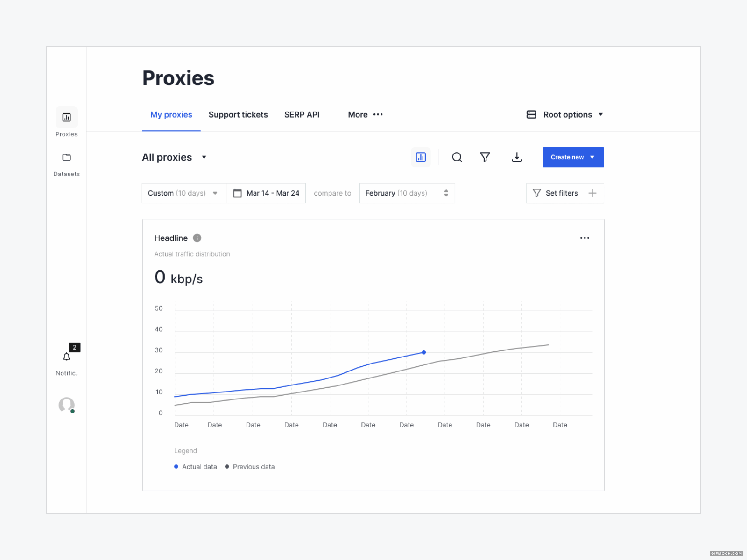The height and width of the screenshot is (560, 747).
Task: Click the Headline info tooltip icon
Action: (197, 238)
